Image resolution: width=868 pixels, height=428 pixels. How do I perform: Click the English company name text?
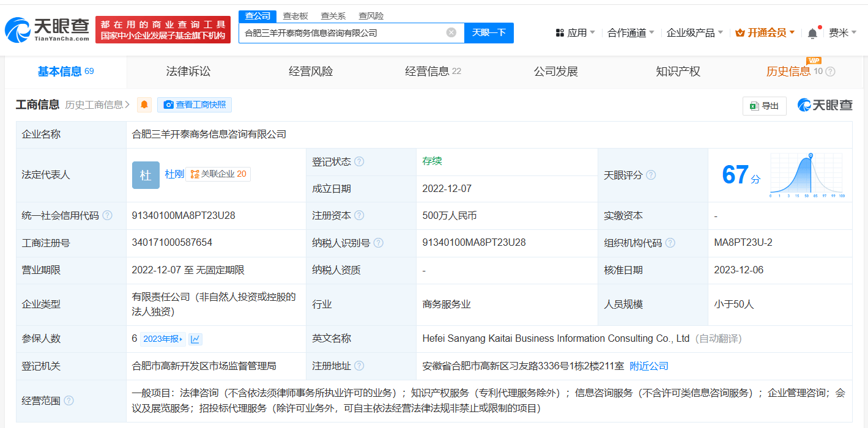click(556, 338)
